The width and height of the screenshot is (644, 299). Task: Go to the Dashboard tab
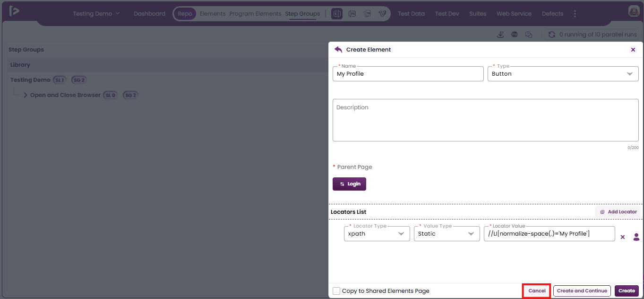[x=149, y=14]
